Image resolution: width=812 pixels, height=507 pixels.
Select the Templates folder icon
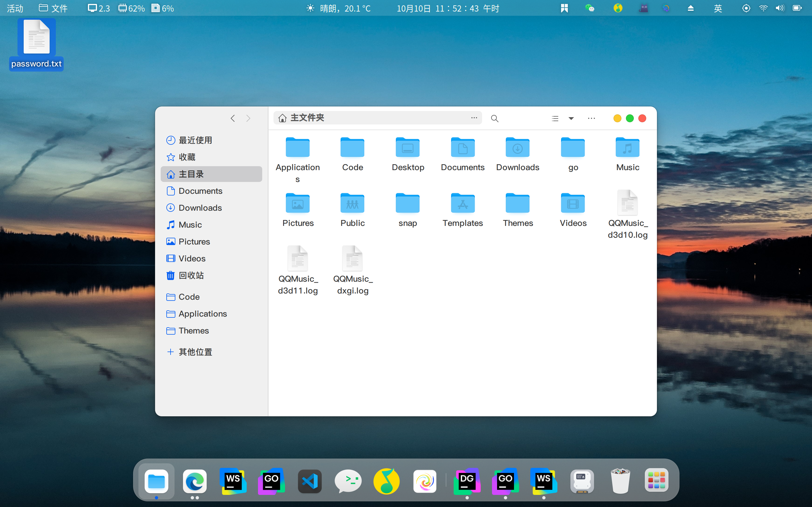click(x=462, y=203)
